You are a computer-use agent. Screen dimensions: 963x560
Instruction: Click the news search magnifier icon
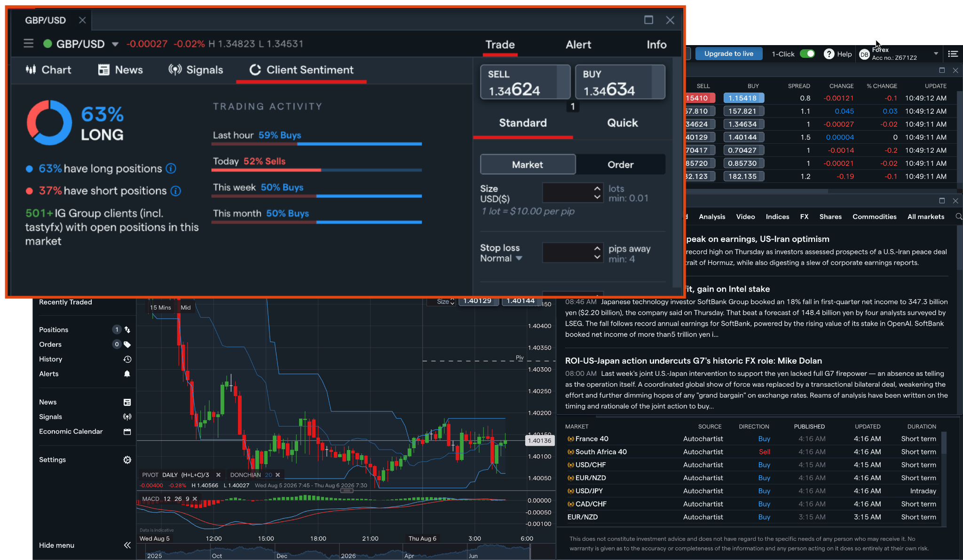coord(959,217)
